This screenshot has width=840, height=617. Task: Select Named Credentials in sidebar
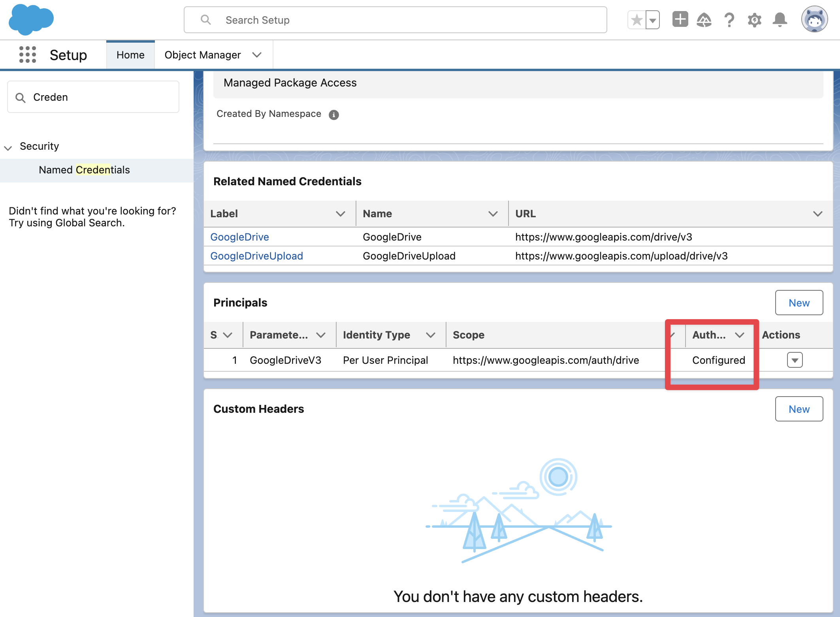[x=84, y=170]
